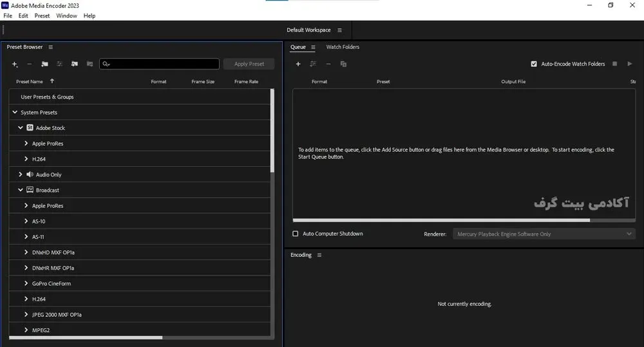
Task: Click in the preset search field
Action: pyautogui.click(x=159, y=64)
